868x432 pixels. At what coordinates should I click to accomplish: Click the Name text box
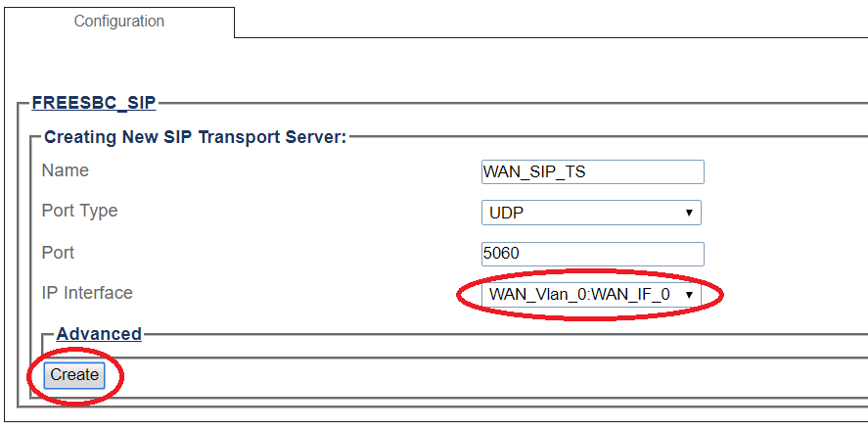pyautogui.click(x=592, y=171)
